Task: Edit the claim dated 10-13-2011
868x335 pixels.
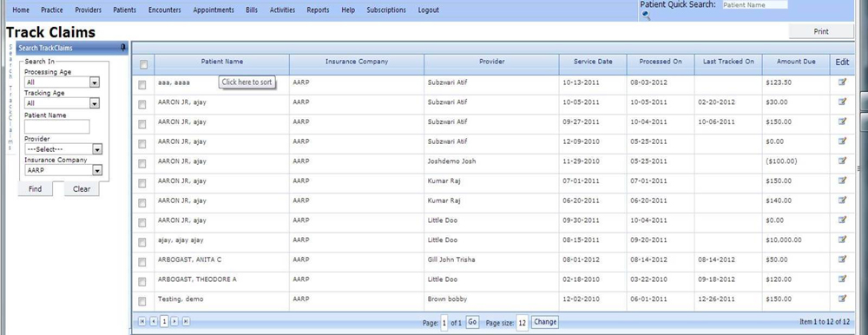Action: (x=843, y=82)
